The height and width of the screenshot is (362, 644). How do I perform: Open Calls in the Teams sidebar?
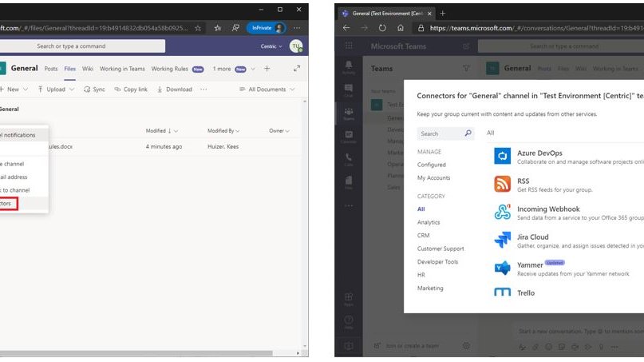349,160
